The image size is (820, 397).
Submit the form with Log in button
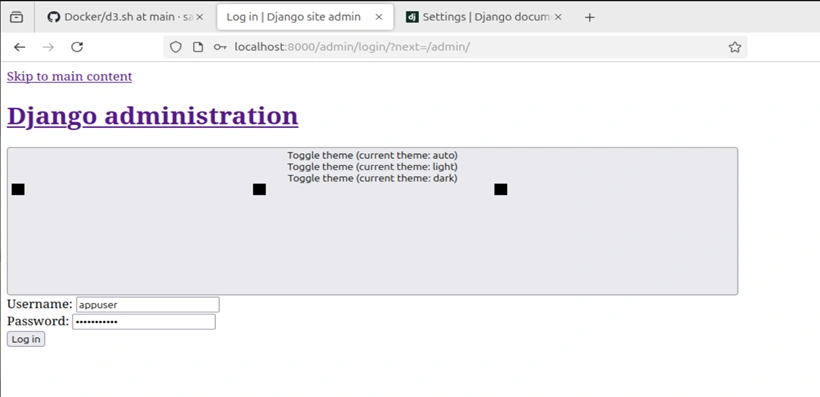(x=26, y=339)
